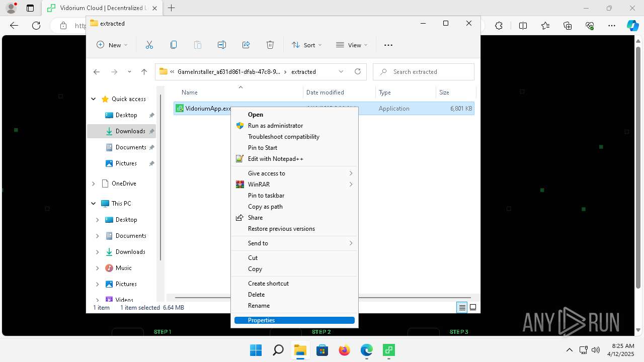Click the Cut scissors icon in Explorer toolbar
Screen dimensions: 644x362
click(x=149, y=45)
